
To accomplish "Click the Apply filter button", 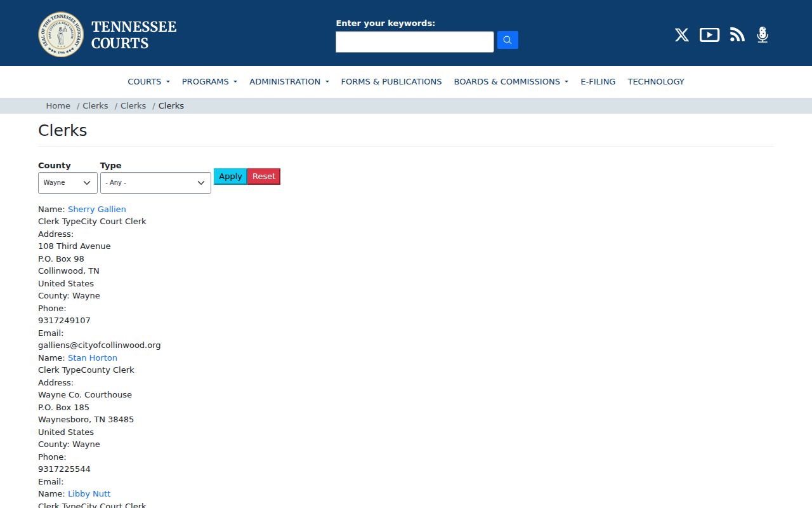I will click(230, 177).
